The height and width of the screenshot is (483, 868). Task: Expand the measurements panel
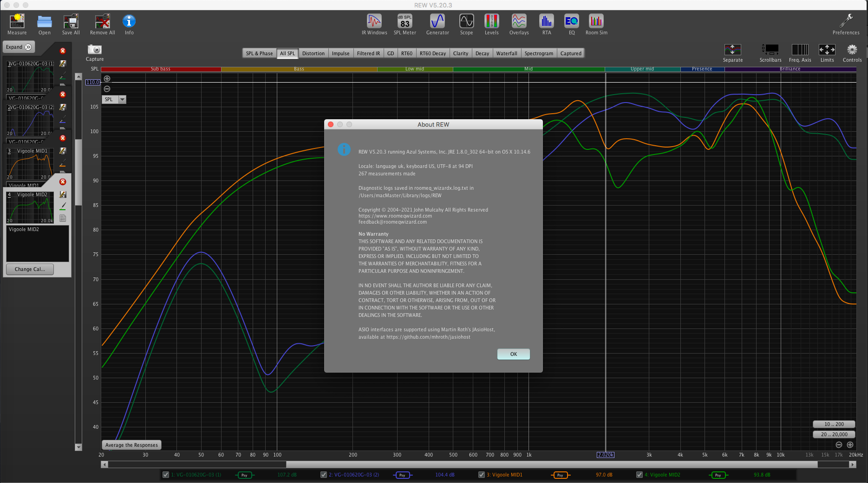click(x=19, y=47)
